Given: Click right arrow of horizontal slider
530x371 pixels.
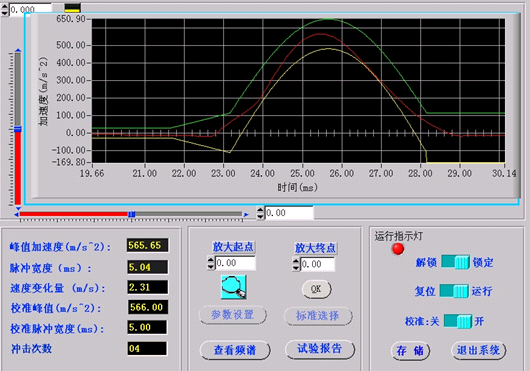Looking at the screenshot, I should (x=246, y=214).
